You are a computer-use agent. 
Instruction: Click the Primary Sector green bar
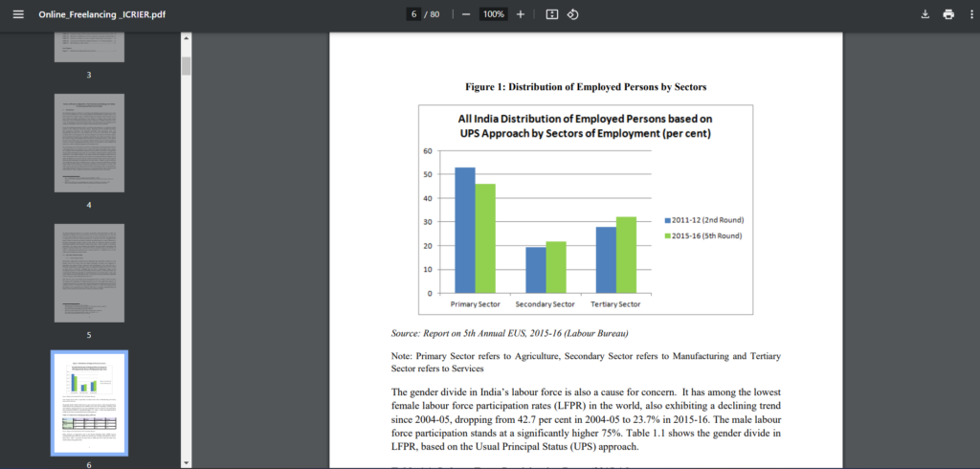[485, 238]
